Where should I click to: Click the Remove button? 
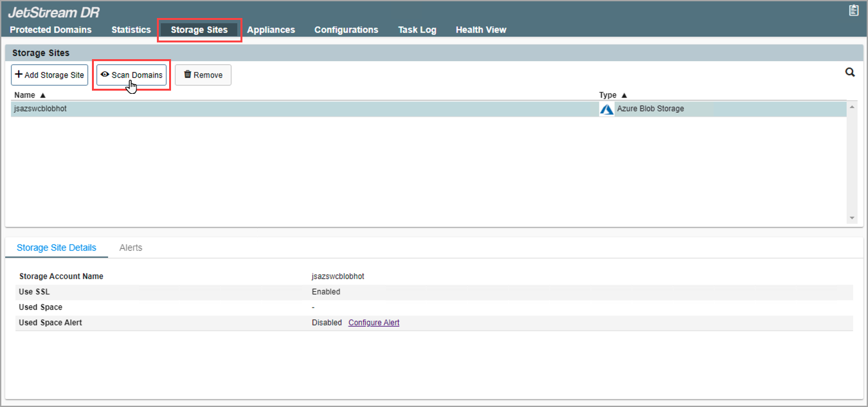(x=203, y=75)
